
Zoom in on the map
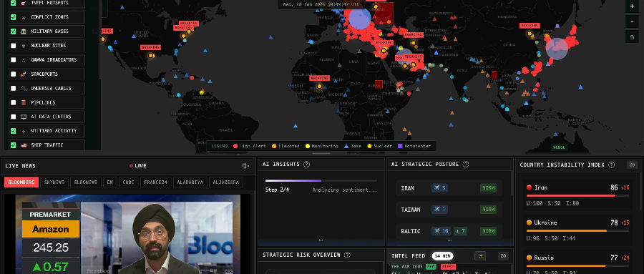click(632, 6)
